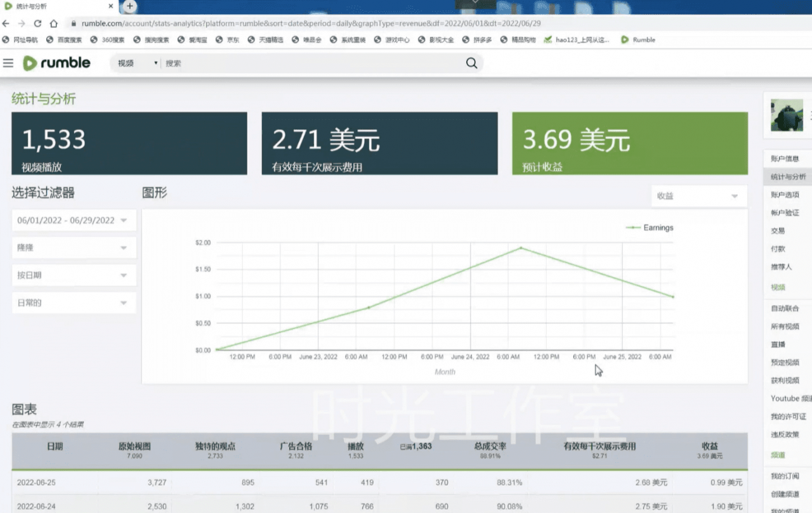Image resolution: width=812 pixels, height=513 pixels.
Task: Click the site security padlock in address bar
Action: point(72,23)
